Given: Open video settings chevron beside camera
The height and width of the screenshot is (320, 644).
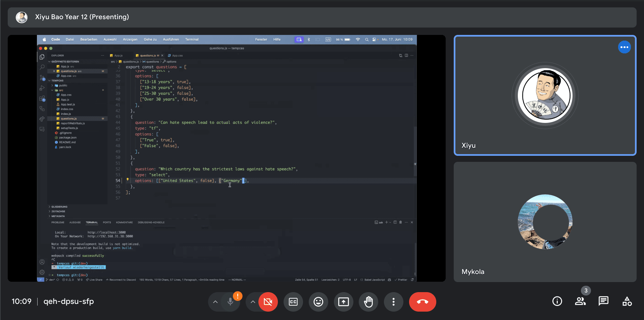Looking at the screenshot, I should 253,302.
